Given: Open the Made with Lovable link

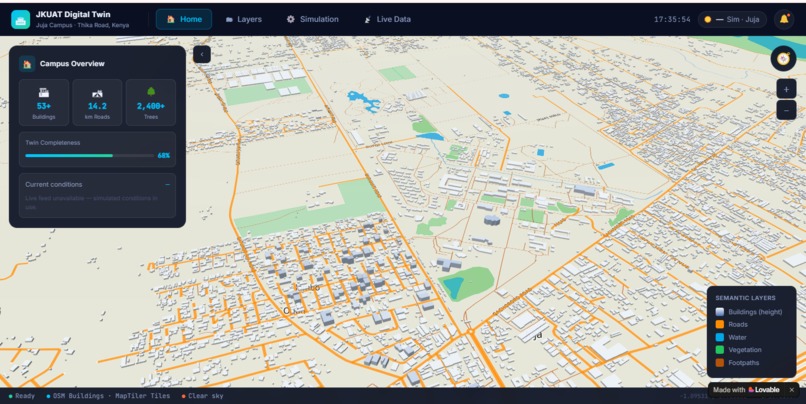Looking at the screenshot, I should (x=746, y=390).
